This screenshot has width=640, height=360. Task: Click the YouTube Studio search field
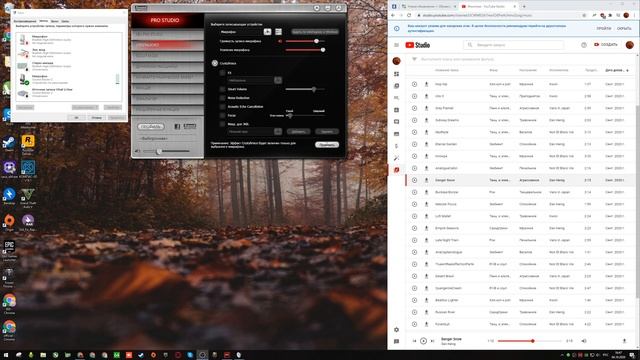click(x=513, y=45)
